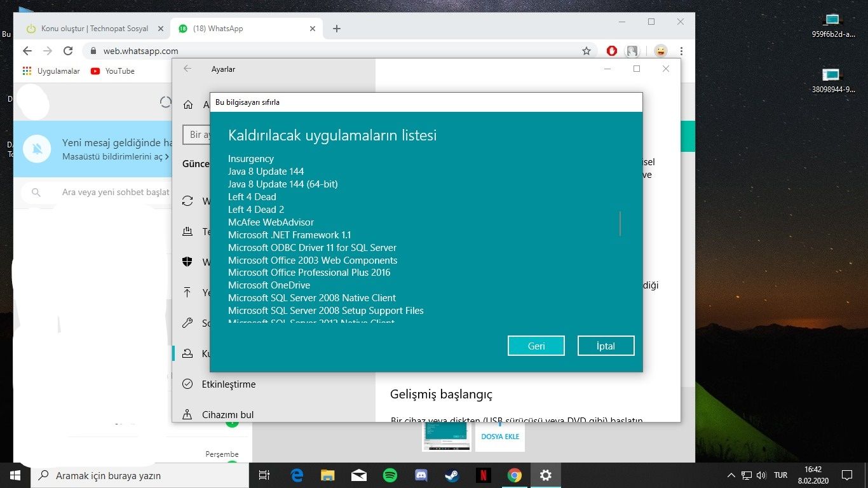Click the Geri button in reset dialog
The image size is (868, 488).
536,346
